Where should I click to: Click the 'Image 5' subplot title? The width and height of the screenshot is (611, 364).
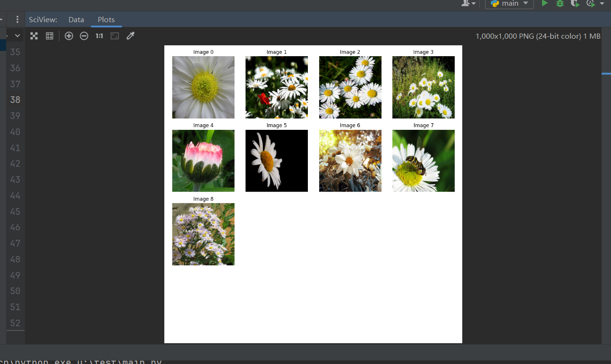pos(277,125)
